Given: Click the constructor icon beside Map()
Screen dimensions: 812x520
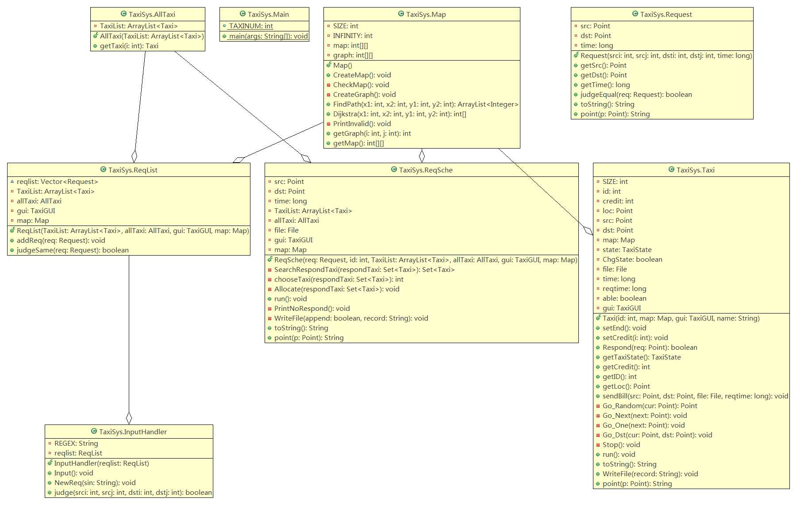Looking at the screenshot, I should 329,65.
